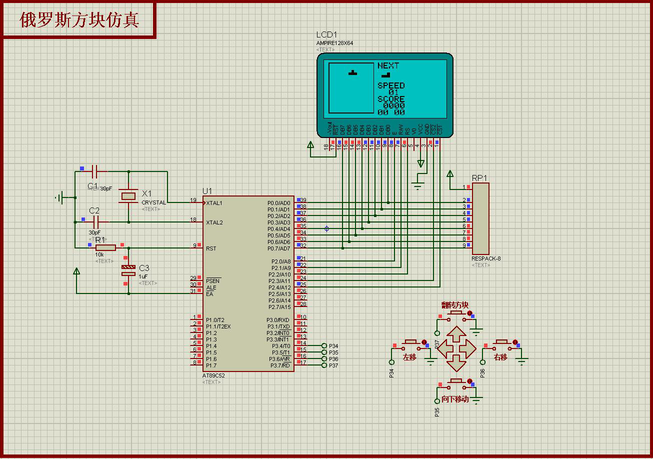This screenshot has height=459, width=653.
Task: Click the 左移 (move left) push button
Action: (x=411, y=342)
